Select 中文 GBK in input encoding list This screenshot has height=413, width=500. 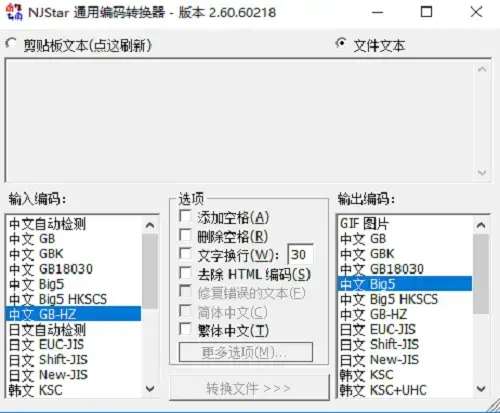pyautogui.click(x=74, y=254)
